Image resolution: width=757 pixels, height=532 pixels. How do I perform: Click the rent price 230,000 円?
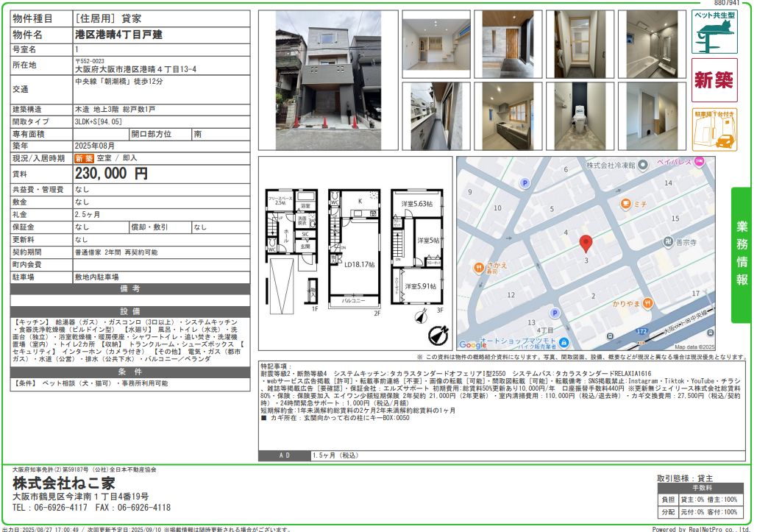click(111, 174)
